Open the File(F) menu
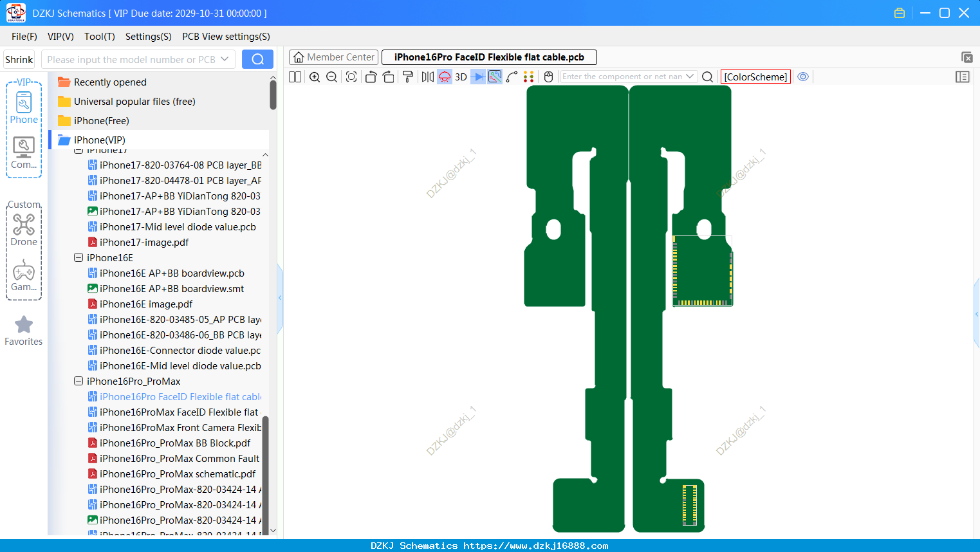This screenshot has width=980, height=552. [x=24, y=37]
